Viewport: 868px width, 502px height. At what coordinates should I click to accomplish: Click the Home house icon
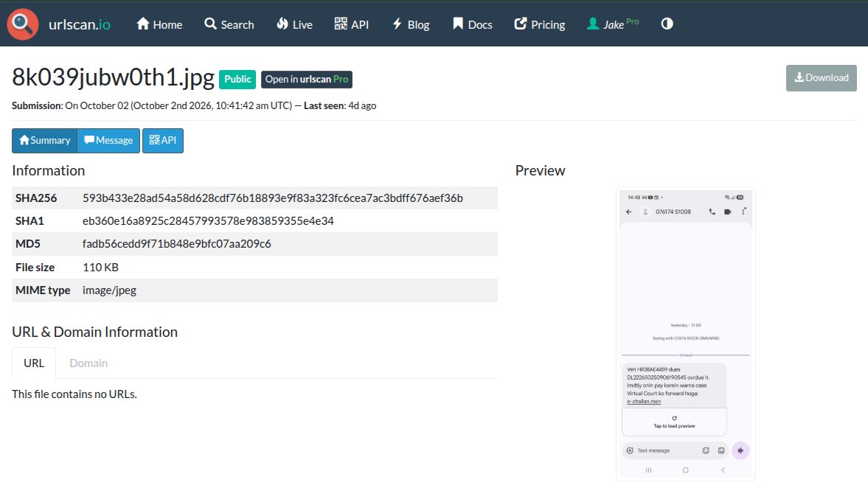coord(143,24)
